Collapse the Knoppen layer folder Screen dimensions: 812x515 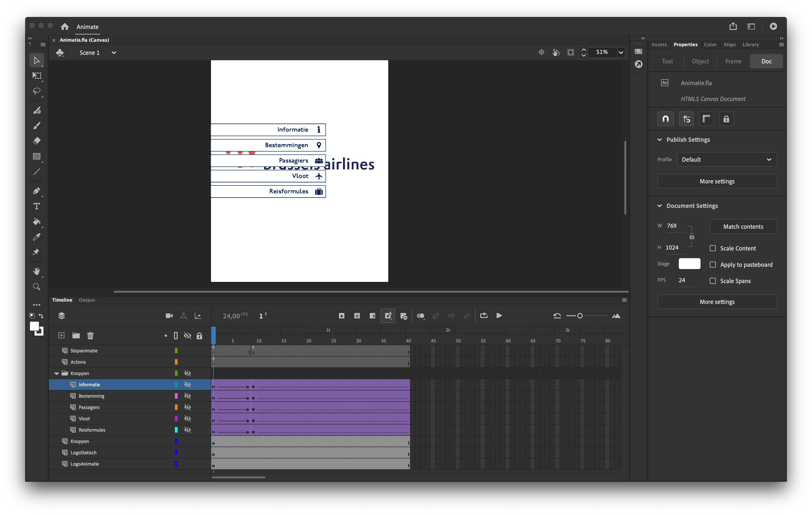click(x=56, y=373)
